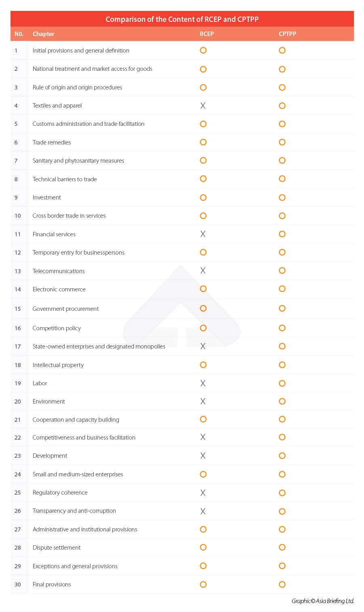
Task: Click the Graphic Asia Briefing Ltd. credit
Action: pos(323,601)
